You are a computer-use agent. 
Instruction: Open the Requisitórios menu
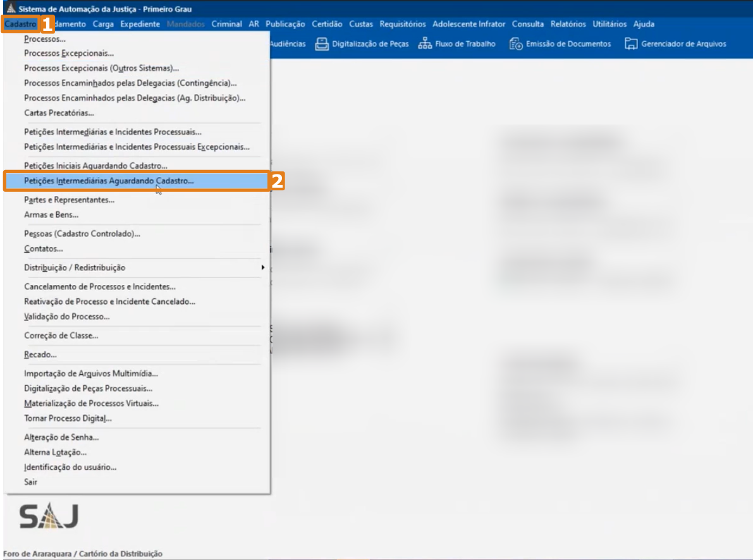(403, 24)
